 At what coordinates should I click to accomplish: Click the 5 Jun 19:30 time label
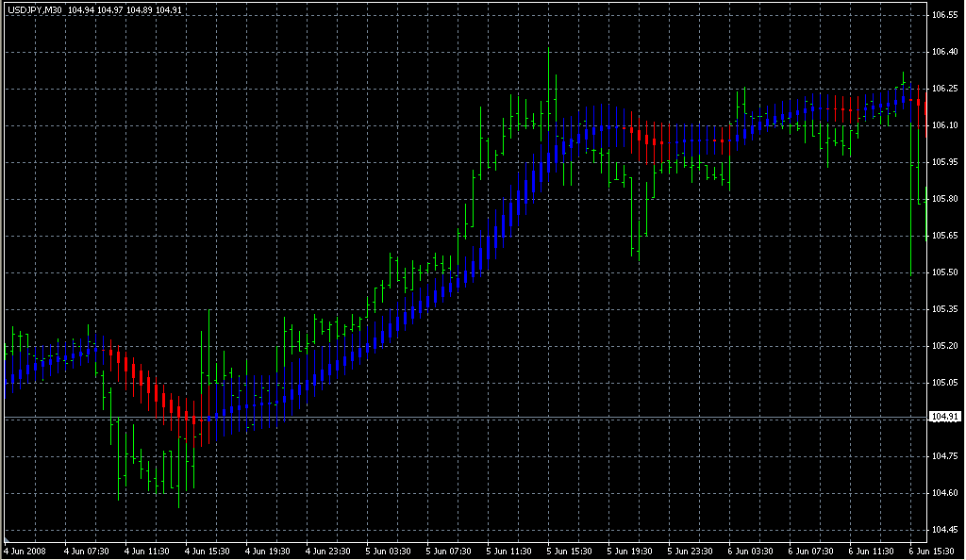630,552
